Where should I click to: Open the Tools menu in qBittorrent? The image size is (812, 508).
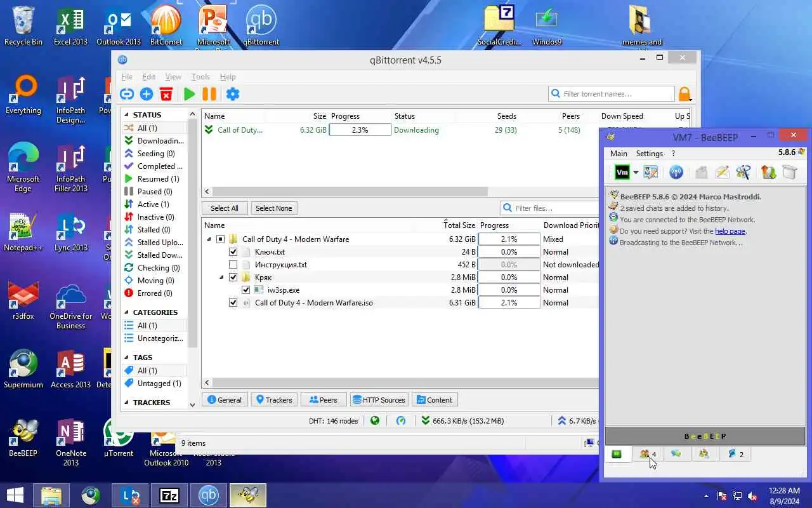coord(200,77)
